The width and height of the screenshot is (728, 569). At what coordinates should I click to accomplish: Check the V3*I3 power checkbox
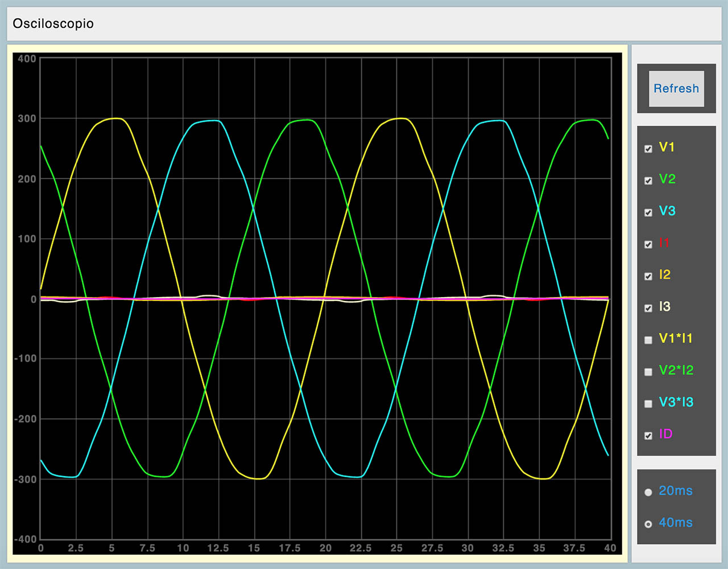tap(648, 403)
